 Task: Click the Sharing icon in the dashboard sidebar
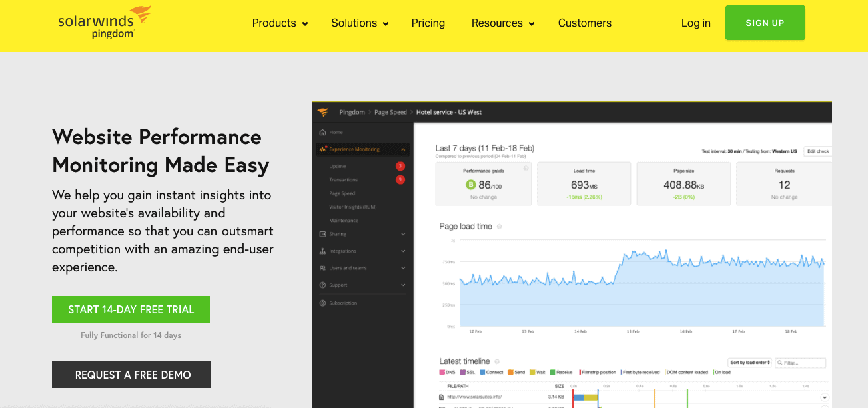323,234
